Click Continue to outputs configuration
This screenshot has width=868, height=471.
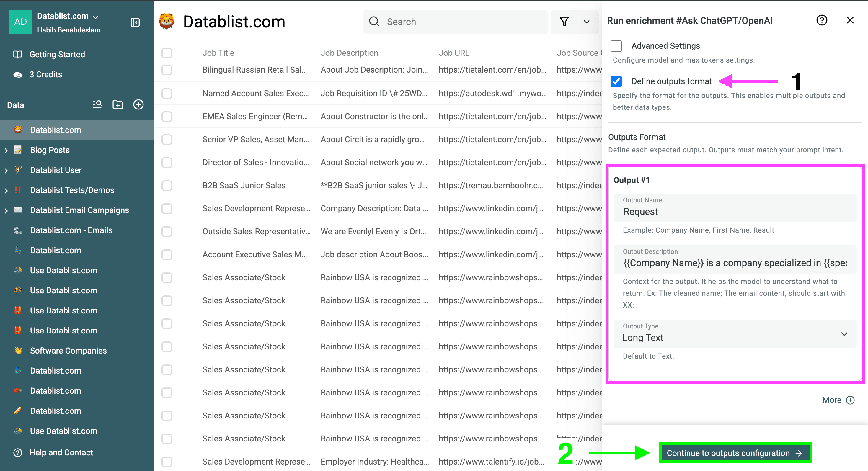pyautogui.click(x=735, y=453)
